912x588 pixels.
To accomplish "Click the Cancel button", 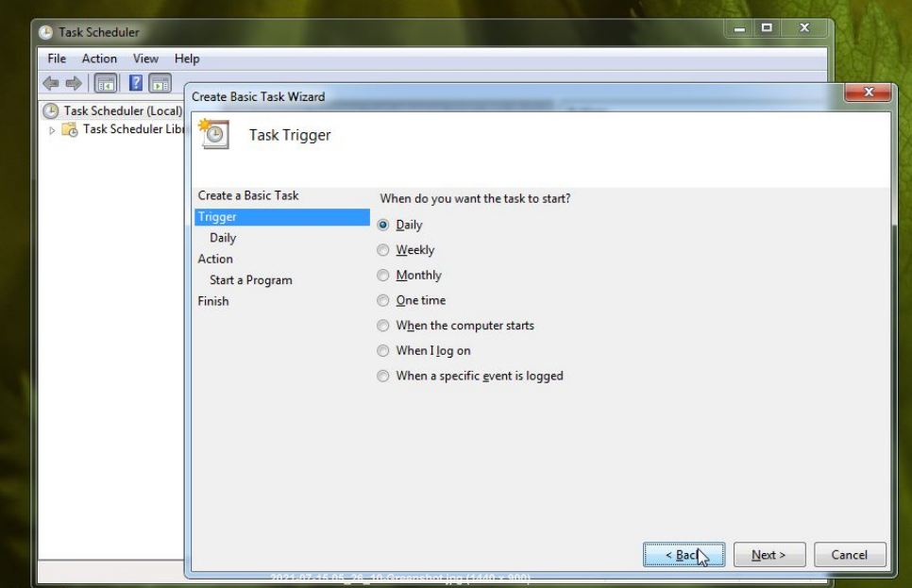I will click(850, 555).
